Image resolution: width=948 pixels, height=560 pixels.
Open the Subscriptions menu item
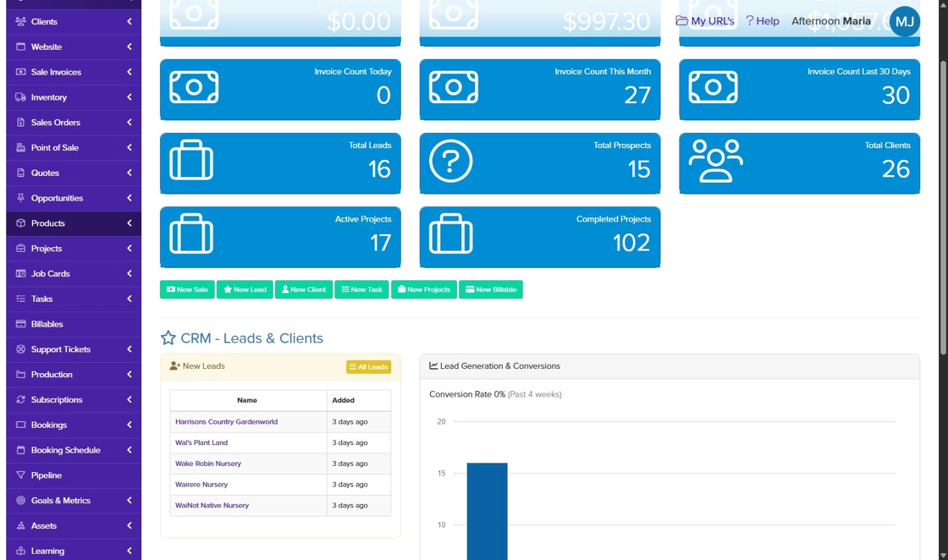[x=74, y=400]
